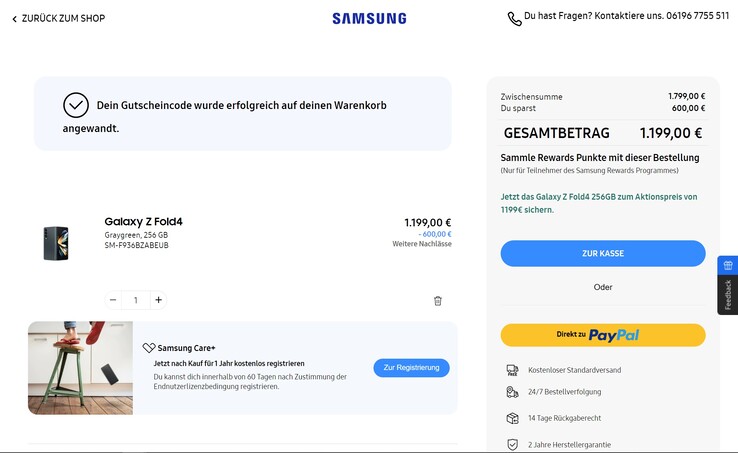Click the Weitere Nachlässe text
738x453 pixels.
click(x=421, y=244)
